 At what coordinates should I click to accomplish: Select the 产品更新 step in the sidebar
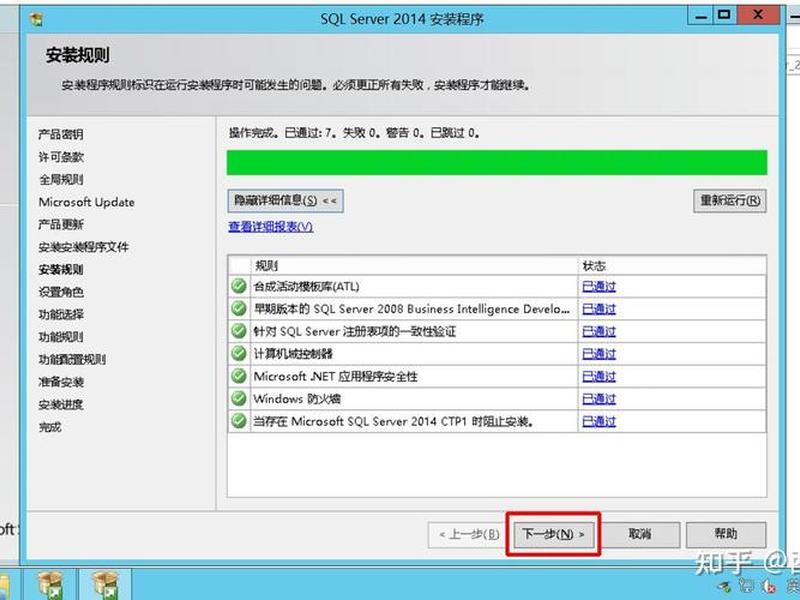point(61,224)
